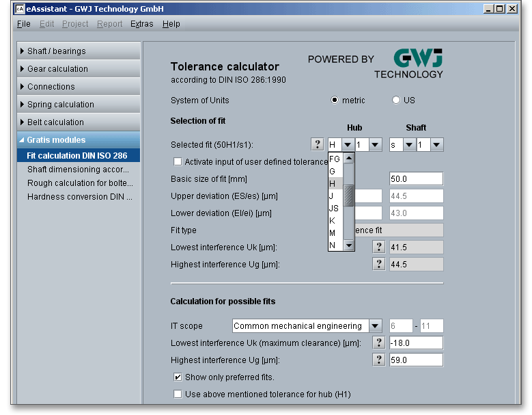The image size is (532, 415).
Task: Click help icon next to the -18.0 field
Action: 379,343
